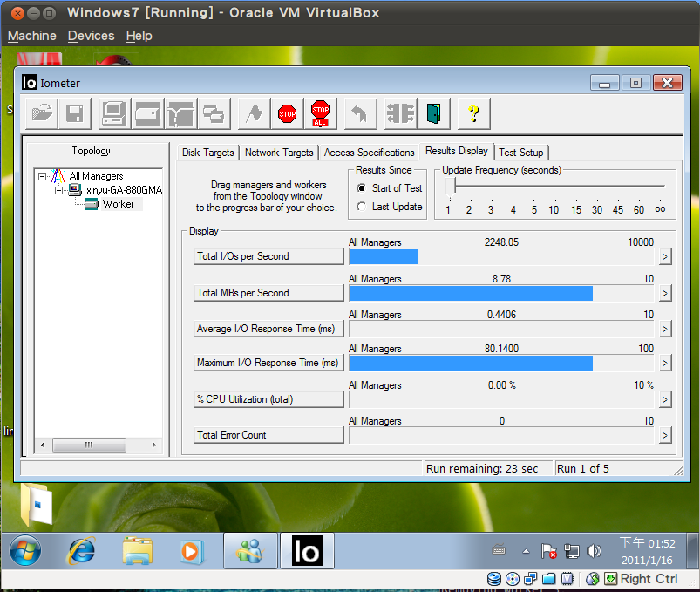The image size is (700, 592).
Task: Expand Total MBs per Second details arrow
Action: pyautogui.click(x=665, y=293)
